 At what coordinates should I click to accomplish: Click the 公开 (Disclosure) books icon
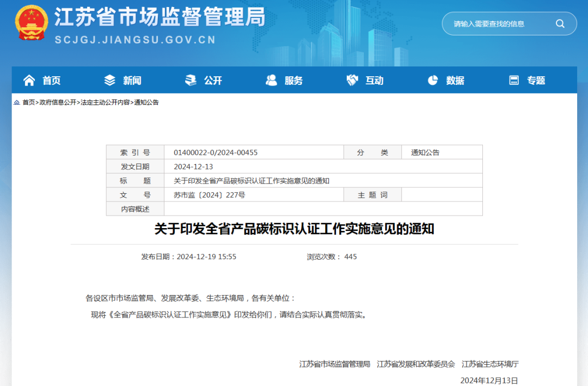pos(189,80)
